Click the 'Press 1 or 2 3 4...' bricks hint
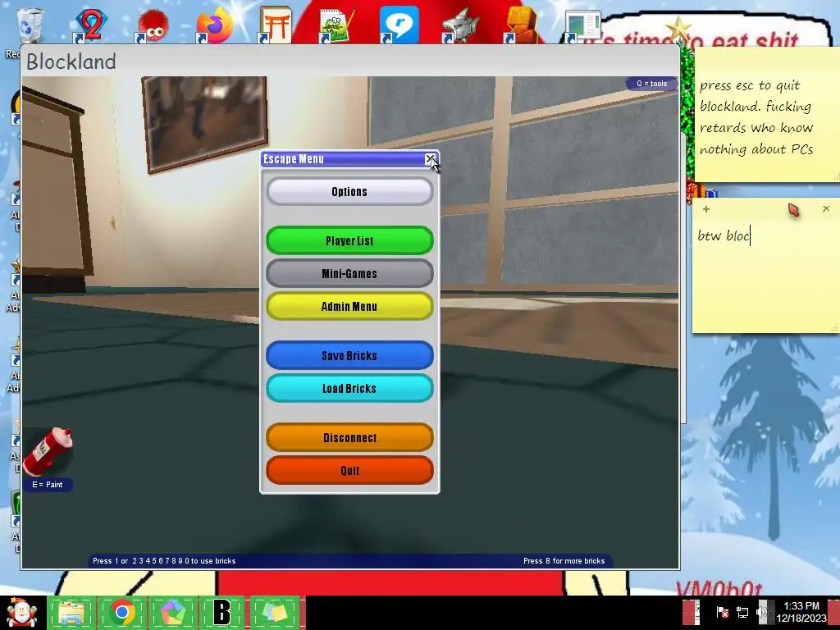The width and height of the screenshot is (840, 630). coord(164,561)
